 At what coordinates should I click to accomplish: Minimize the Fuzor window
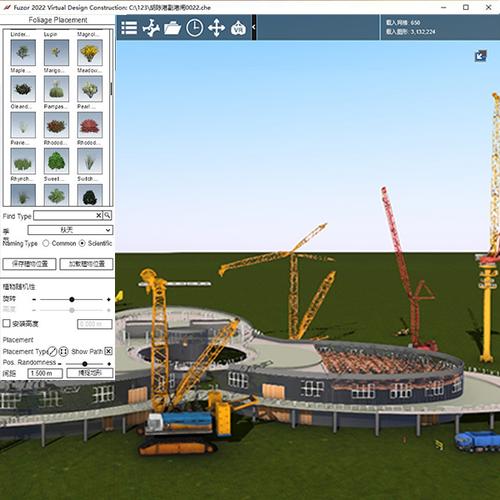point(444,7)
